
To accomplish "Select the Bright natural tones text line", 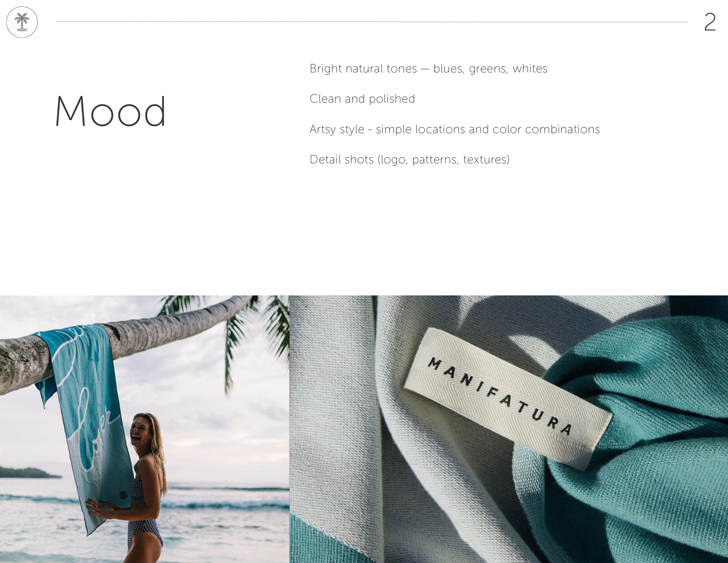I will tap(428, 69).
